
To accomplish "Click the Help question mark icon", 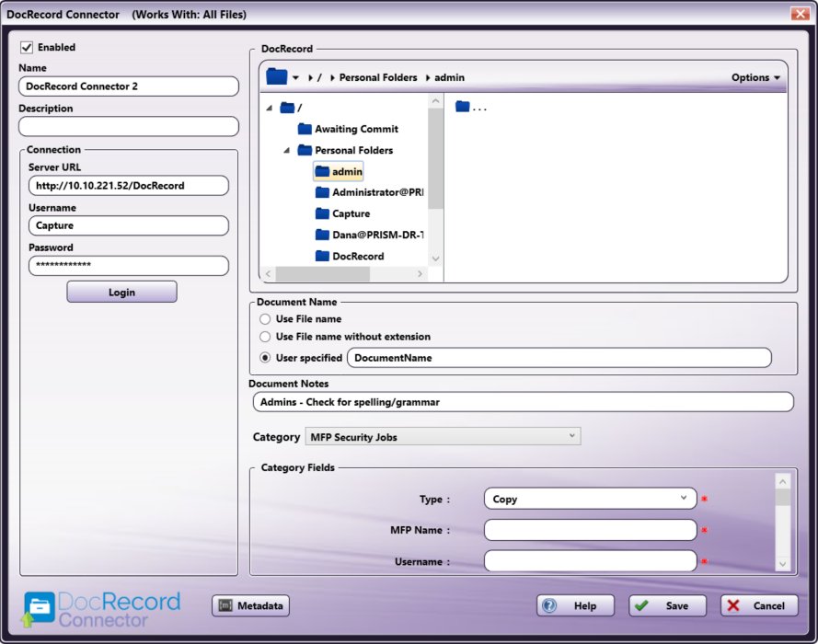I will pyautogui.click(x=549, y=605).
